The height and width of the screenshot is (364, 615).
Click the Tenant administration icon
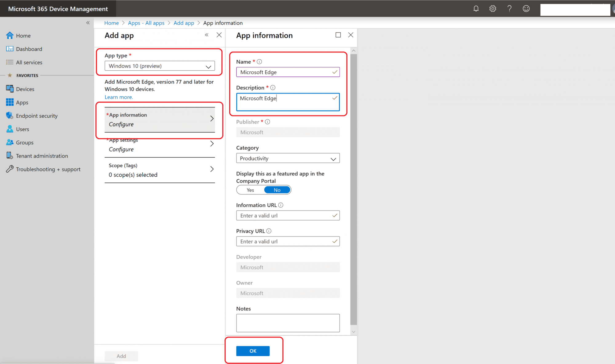(x=10, y=156)
